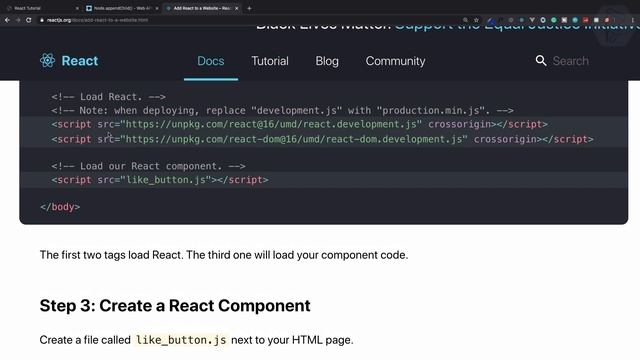Click the Vue V-shaped extension icon
This screenshot has width=640, height=360.
click(x=532, y=20)
